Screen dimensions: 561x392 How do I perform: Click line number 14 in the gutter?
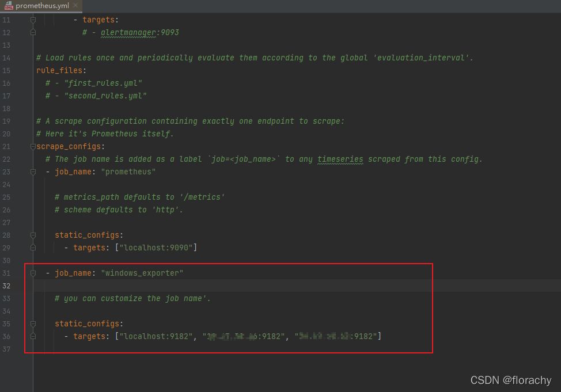(x=6, y=58)
